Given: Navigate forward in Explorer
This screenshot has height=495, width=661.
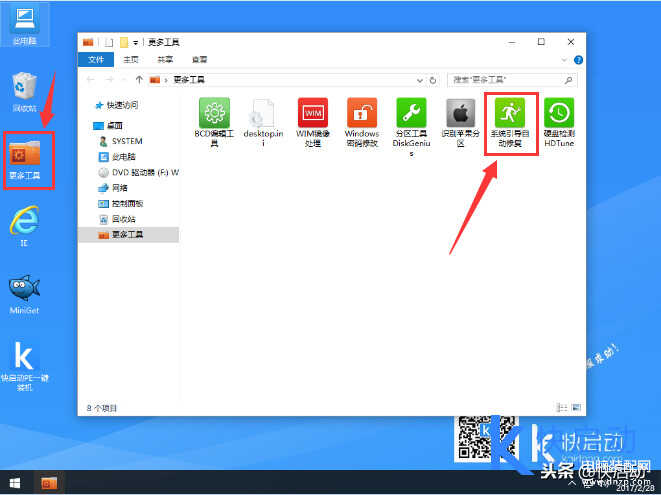Looking at the screenshot, I should click(110, 80).
